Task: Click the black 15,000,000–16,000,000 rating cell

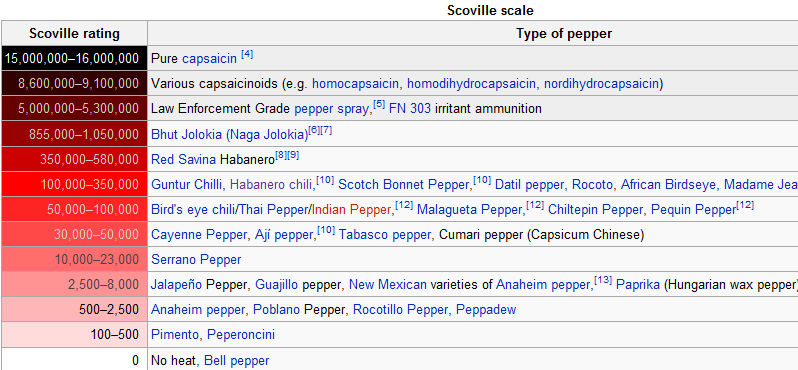Action: tap(74, 59)
